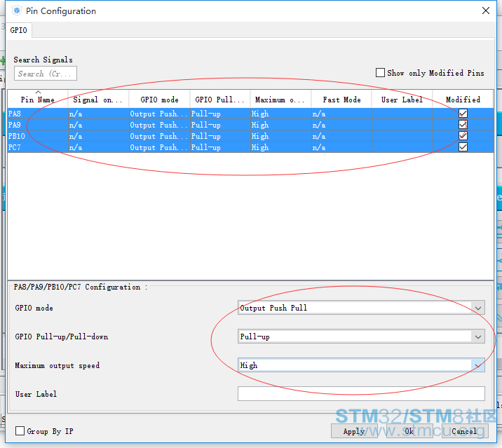Click the Modified column header
The image size is (502, 448).
point(463,100)
